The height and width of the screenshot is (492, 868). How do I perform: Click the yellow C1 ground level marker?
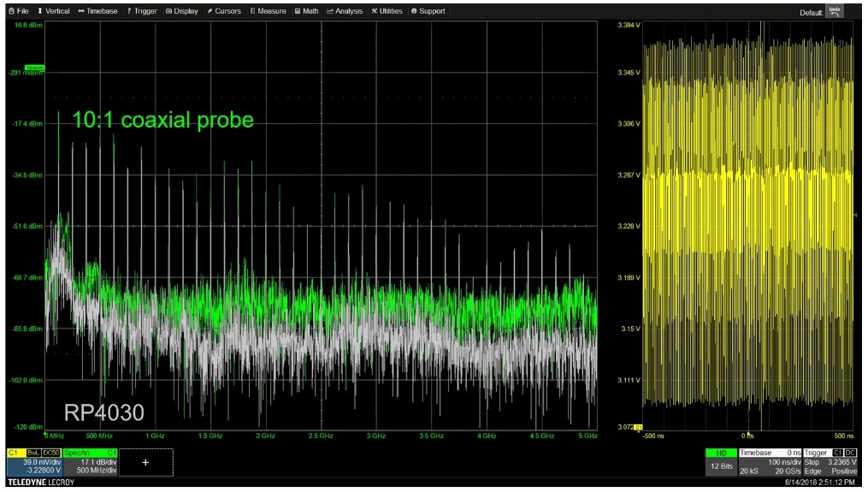point(638,427)
